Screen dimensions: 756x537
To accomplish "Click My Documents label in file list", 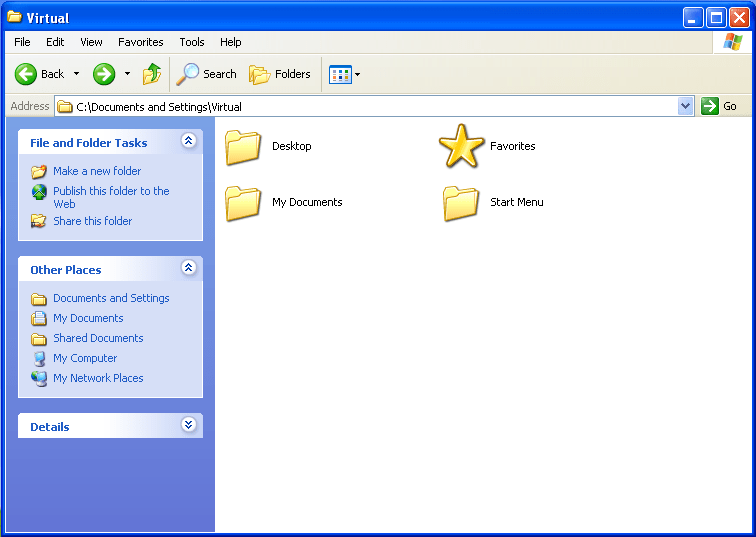I will pos(307,202).
